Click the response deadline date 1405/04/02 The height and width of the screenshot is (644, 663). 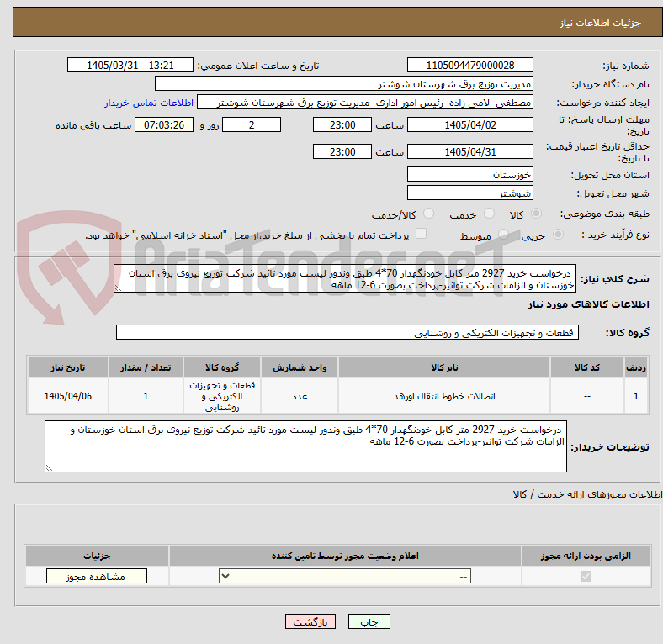pos(470,125)
